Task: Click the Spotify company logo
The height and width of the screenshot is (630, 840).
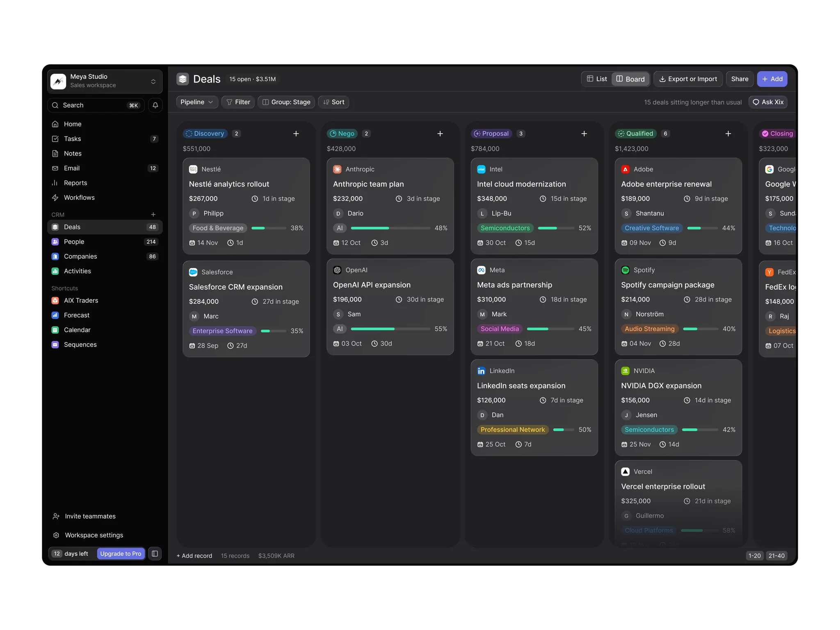Action: point(625,270)
